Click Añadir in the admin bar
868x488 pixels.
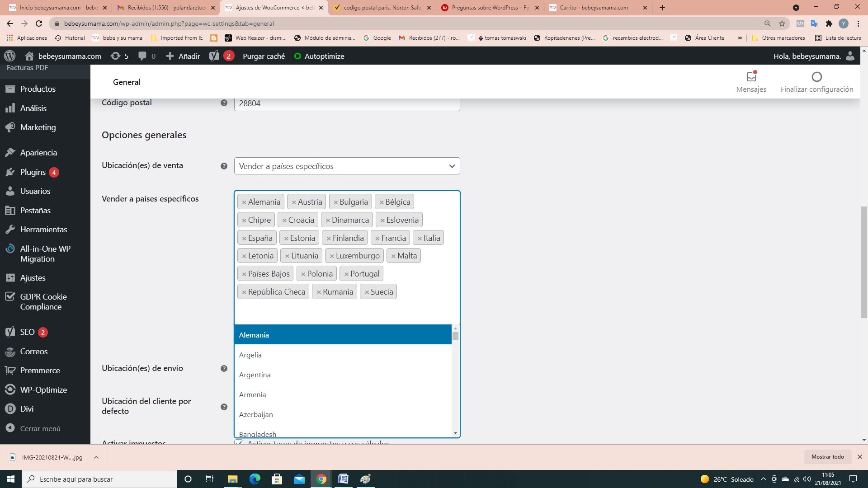(183, 56)
